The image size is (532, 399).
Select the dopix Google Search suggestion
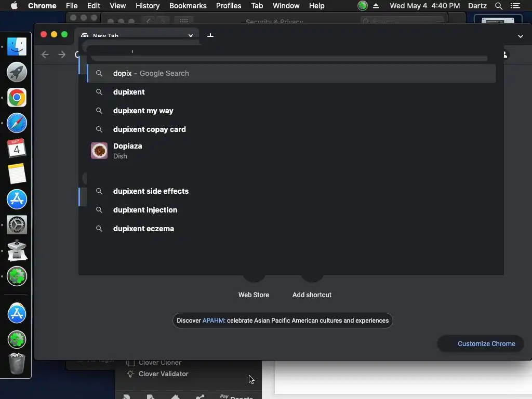[x=291, y=73]
